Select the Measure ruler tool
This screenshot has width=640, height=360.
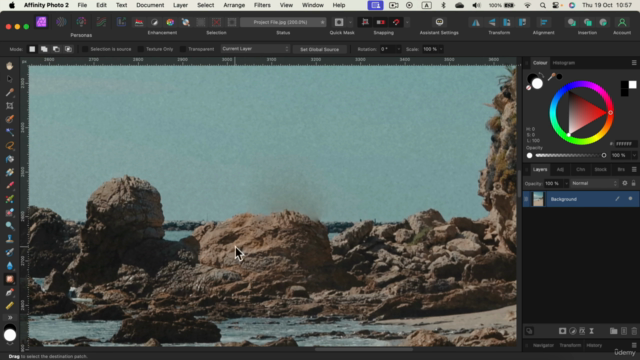(10, 306)
